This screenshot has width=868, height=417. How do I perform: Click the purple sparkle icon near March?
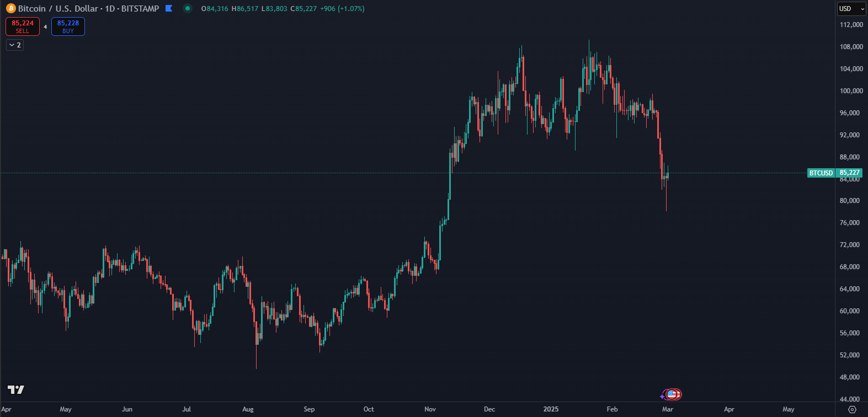(663, 396)
